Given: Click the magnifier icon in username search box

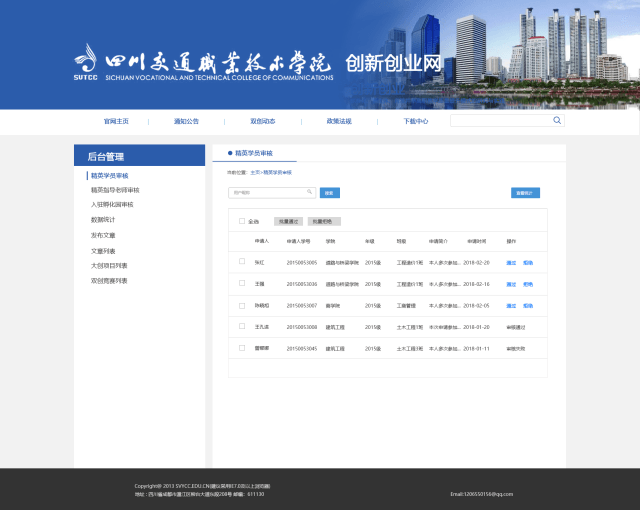Looking at the screenshot, I should click(309, 192).
